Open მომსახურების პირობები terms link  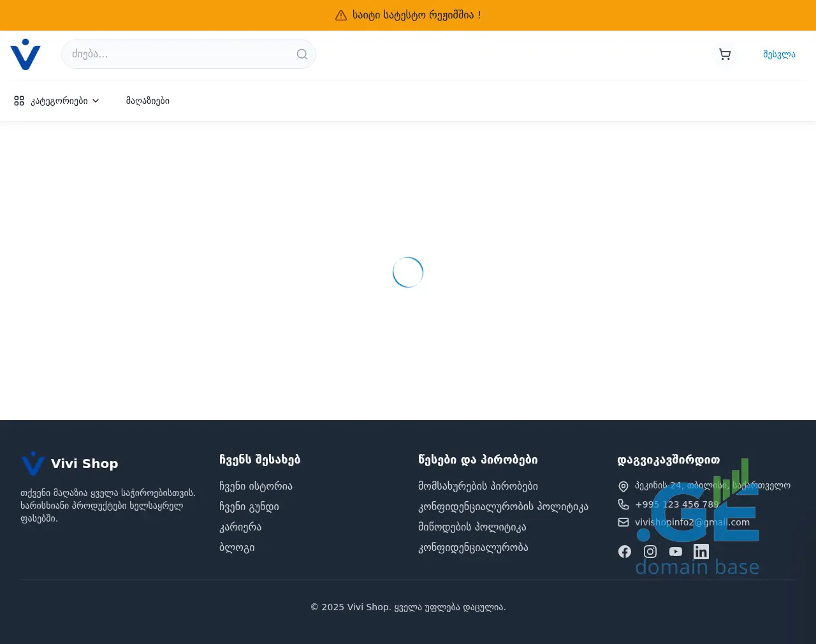(x=478, y=487)
